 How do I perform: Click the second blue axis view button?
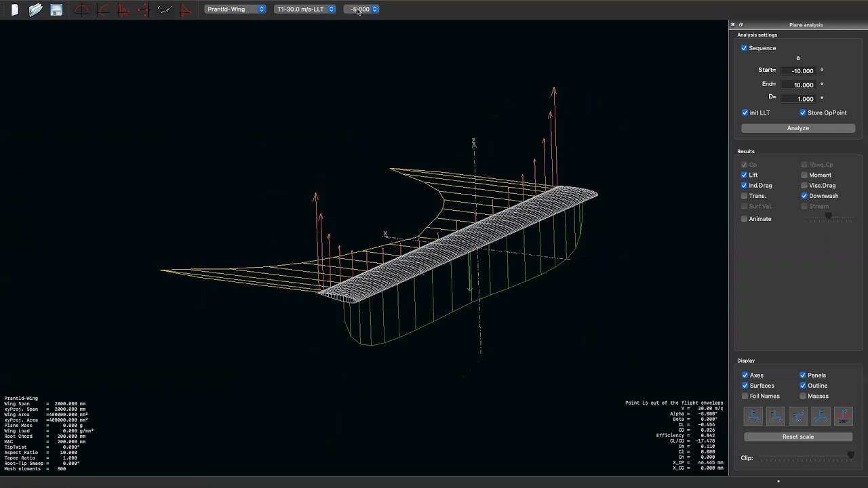(x=776, y=416)
